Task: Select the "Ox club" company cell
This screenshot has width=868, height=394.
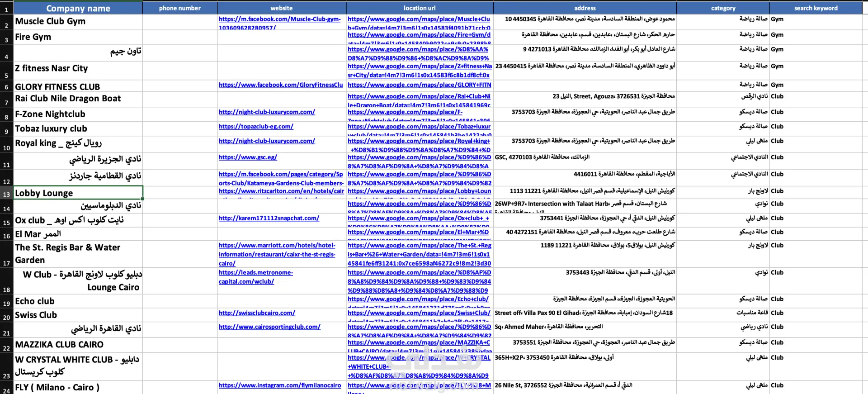Action: pyautogui.click(x=78, y=220)
